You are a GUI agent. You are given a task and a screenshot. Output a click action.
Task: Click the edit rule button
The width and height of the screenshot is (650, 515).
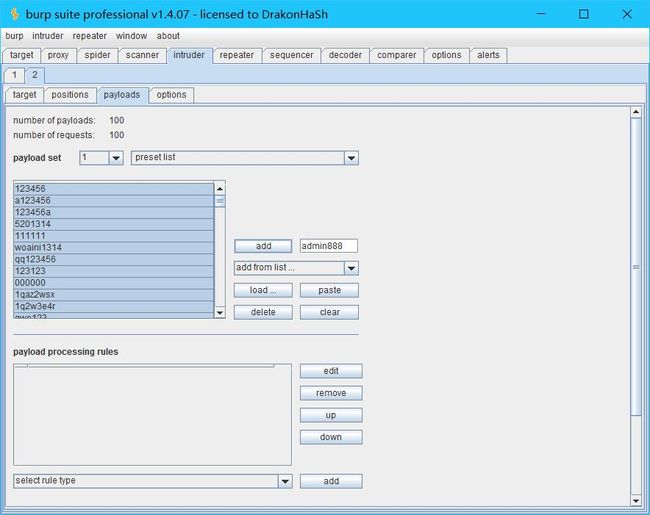coord(331,371)
